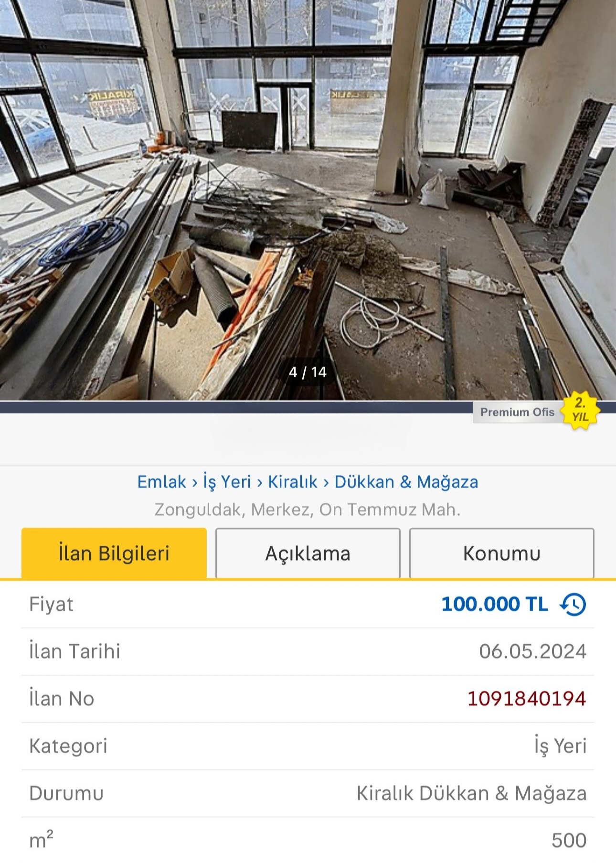This screenshot has height=863, width=616.
Task: Click the Kiralık Dükkan & Mağaza status value
Action: [471, 793]
